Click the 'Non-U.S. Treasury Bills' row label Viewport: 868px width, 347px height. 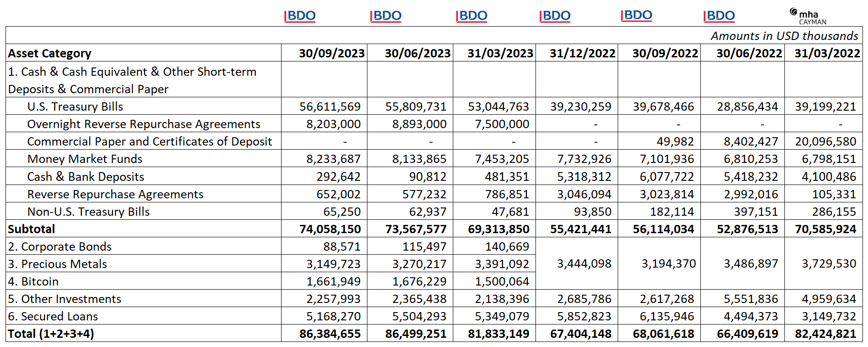tap(89, 212)
